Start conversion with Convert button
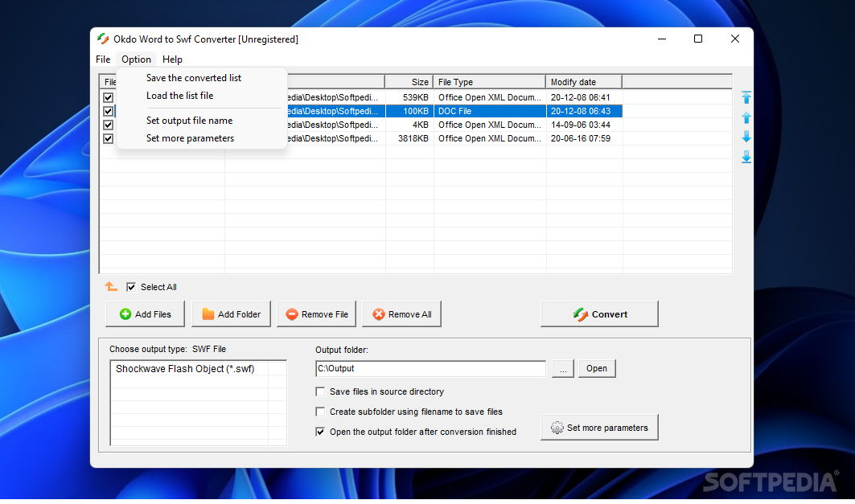 [599, 313]
